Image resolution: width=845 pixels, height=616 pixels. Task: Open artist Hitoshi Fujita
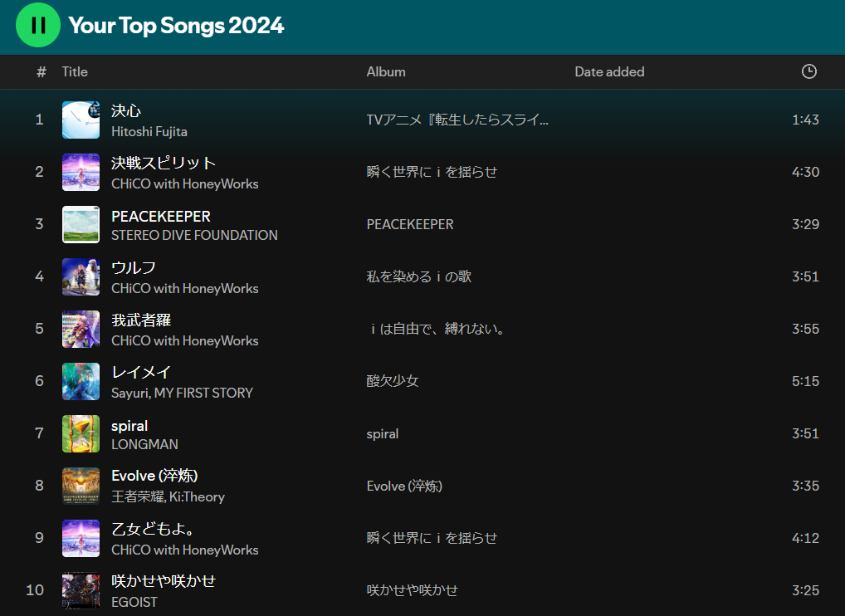pos(149,131)
